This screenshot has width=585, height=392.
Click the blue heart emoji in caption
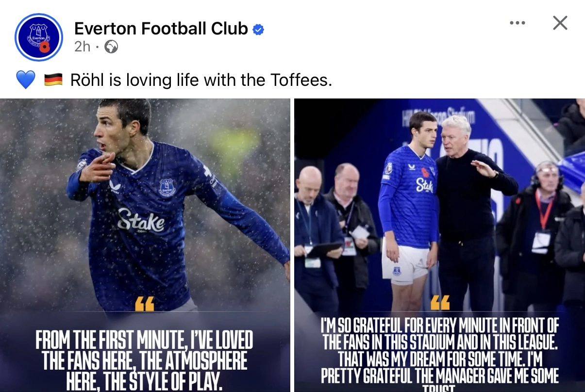25,80
